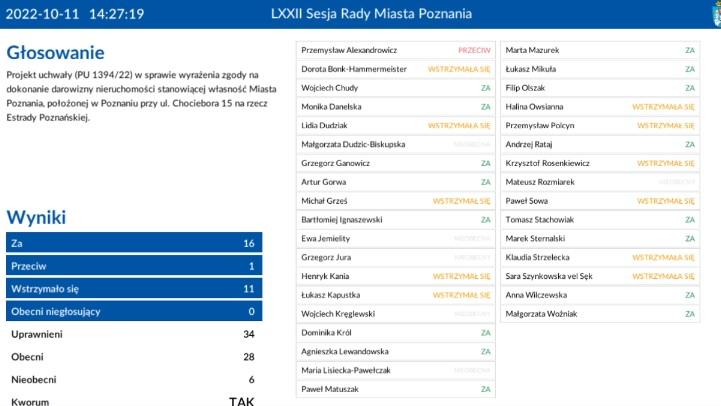This screenshot has width=721, height=406.
Task: Select the blue Za result bar
Action: coord(134,243)
